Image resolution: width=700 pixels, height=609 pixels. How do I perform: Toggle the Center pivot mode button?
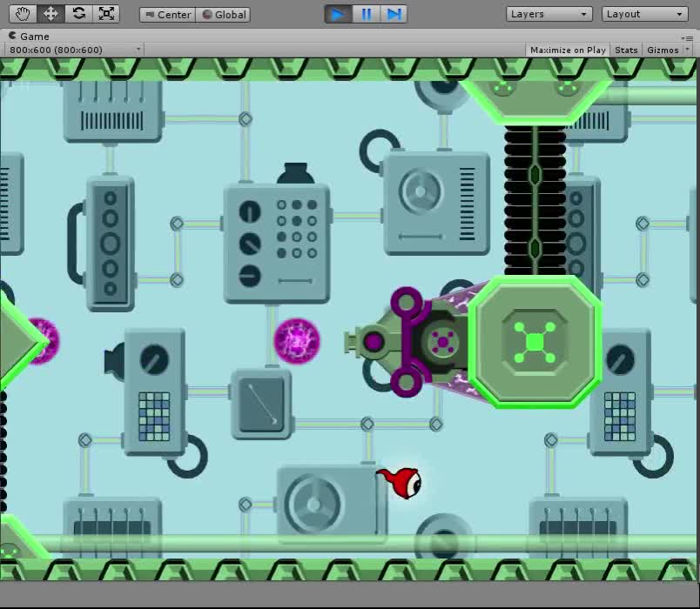point(166,14)
